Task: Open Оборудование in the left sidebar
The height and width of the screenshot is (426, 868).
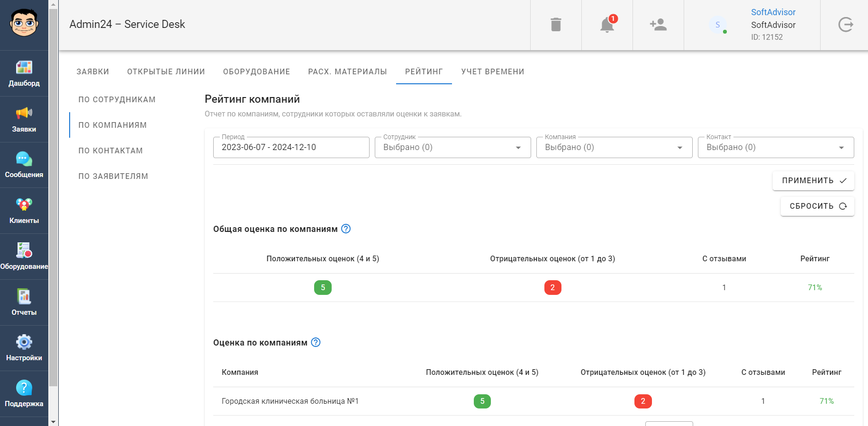Action: (x=24, y=257)
